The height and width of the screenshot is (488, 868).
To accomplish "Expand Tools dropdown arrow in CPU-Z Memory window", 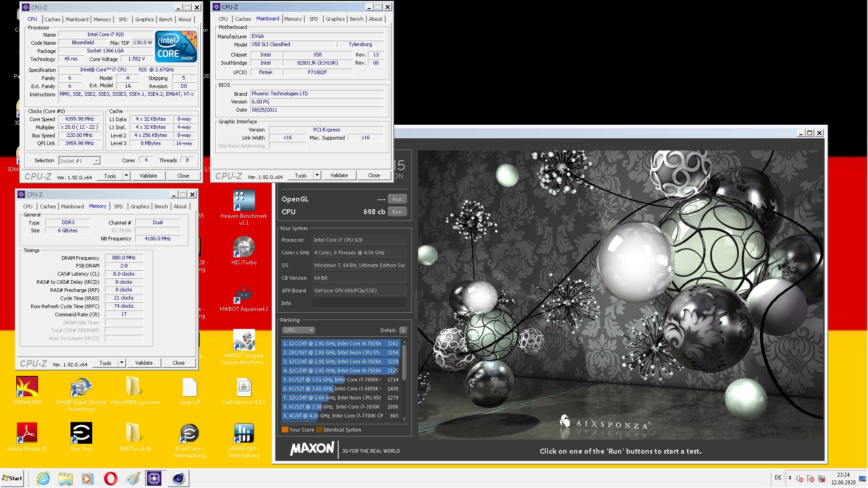I will click(x=122, y=363).
